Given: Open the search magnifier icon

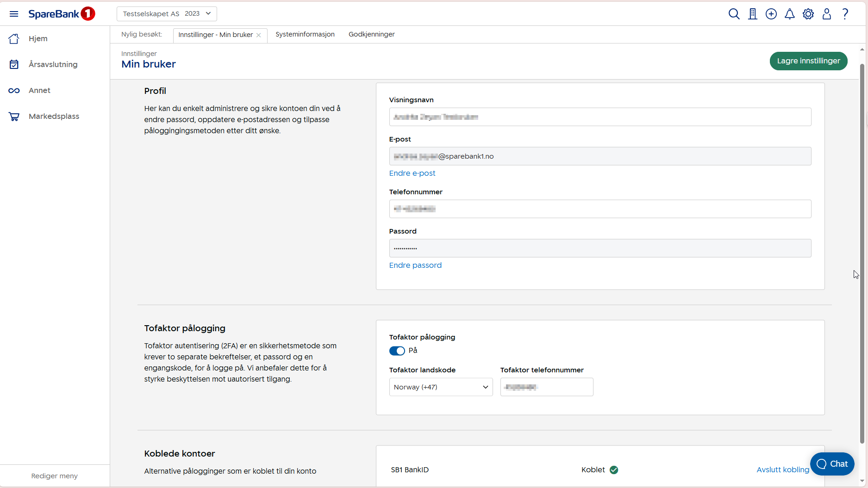Looking at the screenshot, I should 734,14.
